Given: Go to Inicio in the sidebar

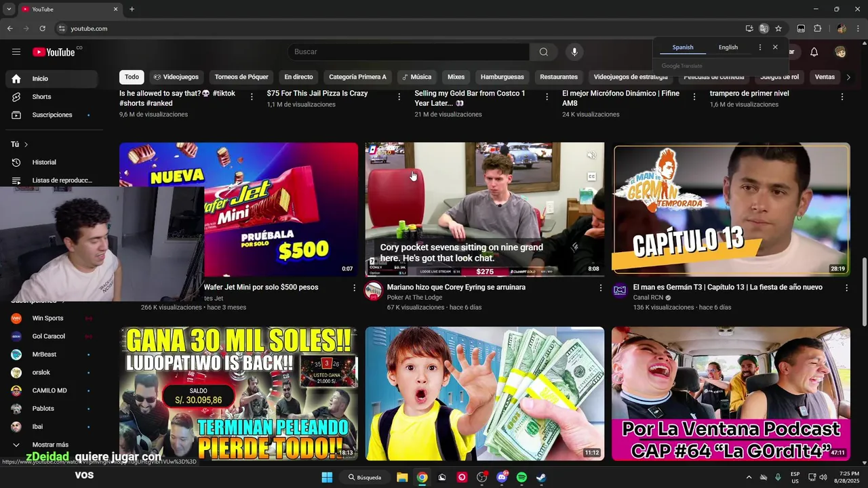Looking at the screenshot, I should click(52, 79).
